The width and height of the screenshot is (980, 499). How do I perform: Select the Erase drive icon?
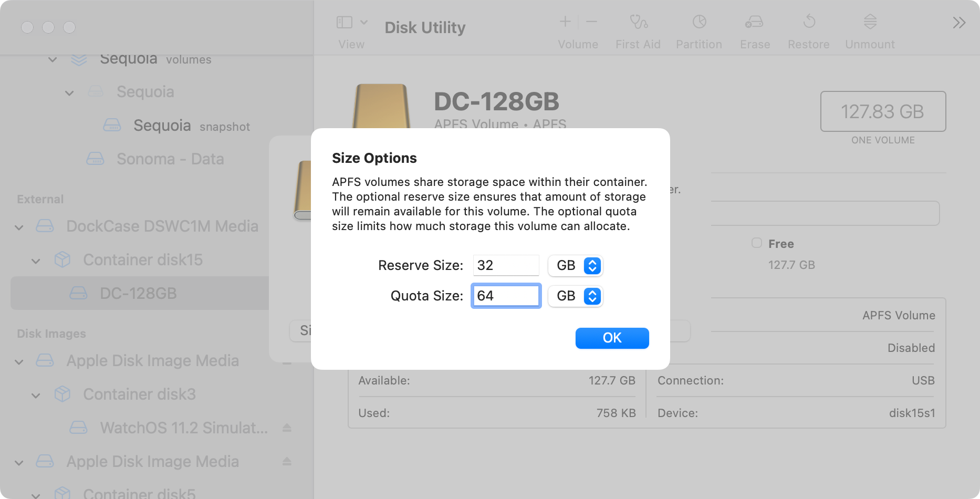(754, 22)
